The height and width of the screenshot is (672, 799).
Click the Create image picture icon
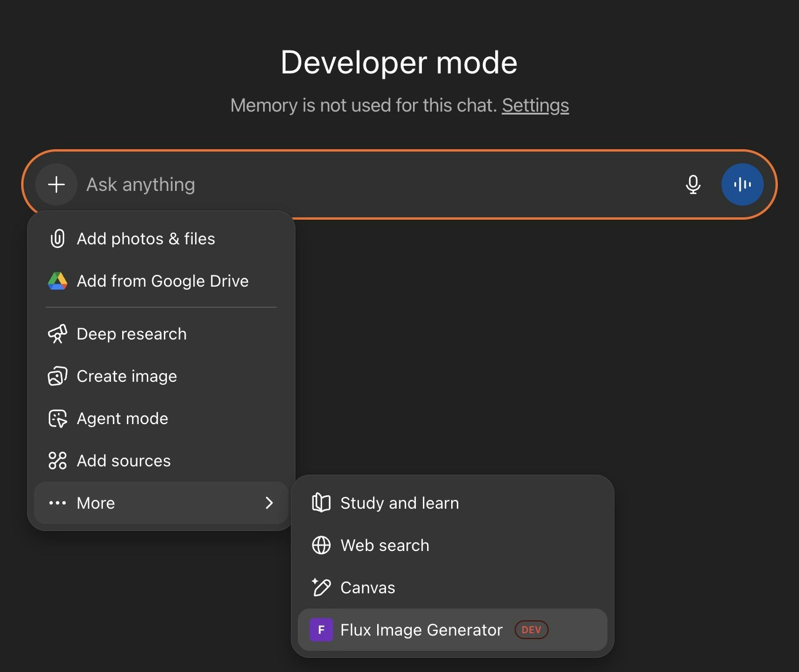click(x=58, y=376)
